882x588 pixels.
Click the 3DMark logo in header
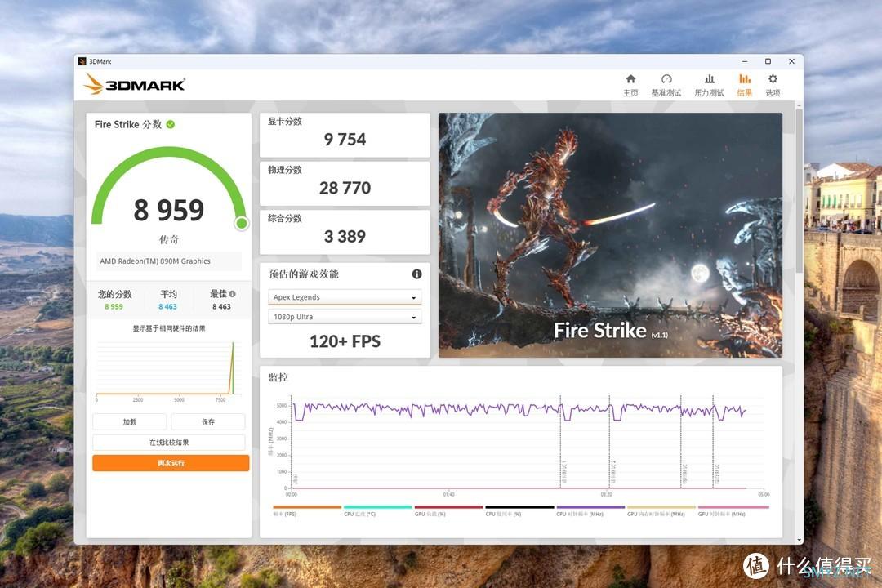(134, 84)
